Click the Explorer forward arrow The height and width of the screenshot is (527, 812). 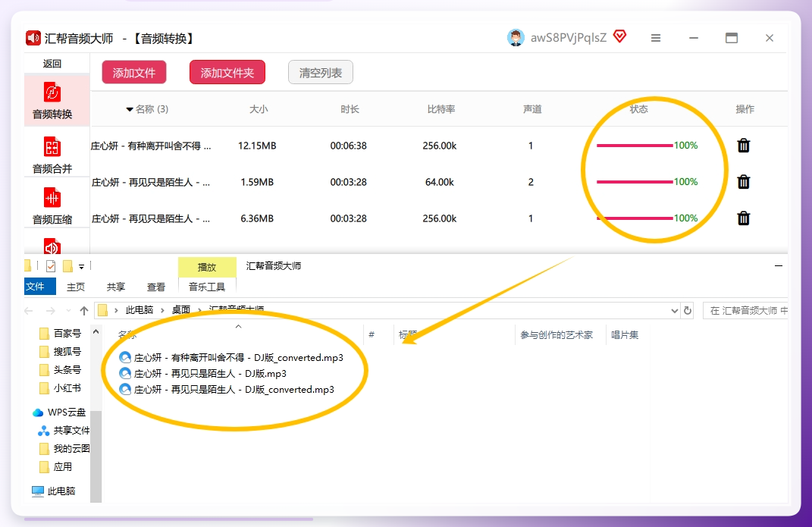pos(50,311)
